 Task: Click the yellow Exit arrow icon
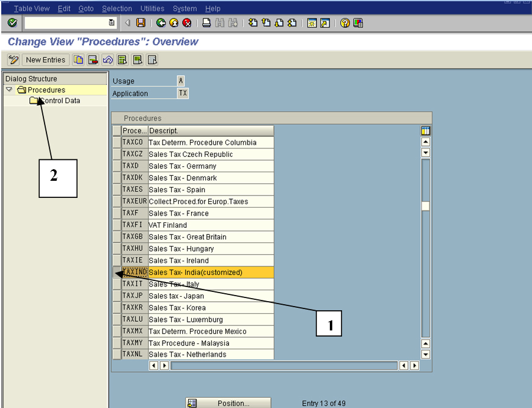click(173, 23)
